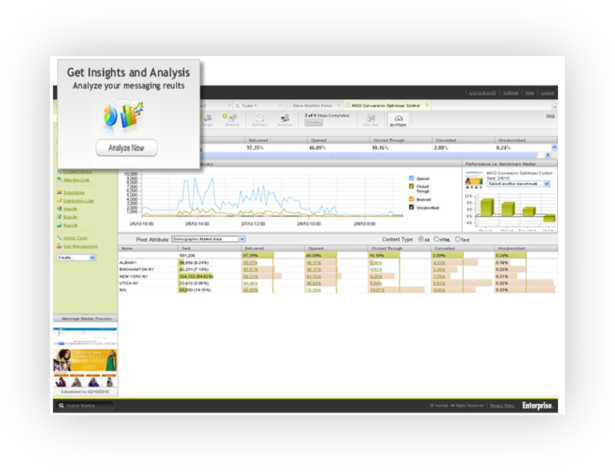Open the Schedule step icon in toolbar

click(x=232, y=118)
